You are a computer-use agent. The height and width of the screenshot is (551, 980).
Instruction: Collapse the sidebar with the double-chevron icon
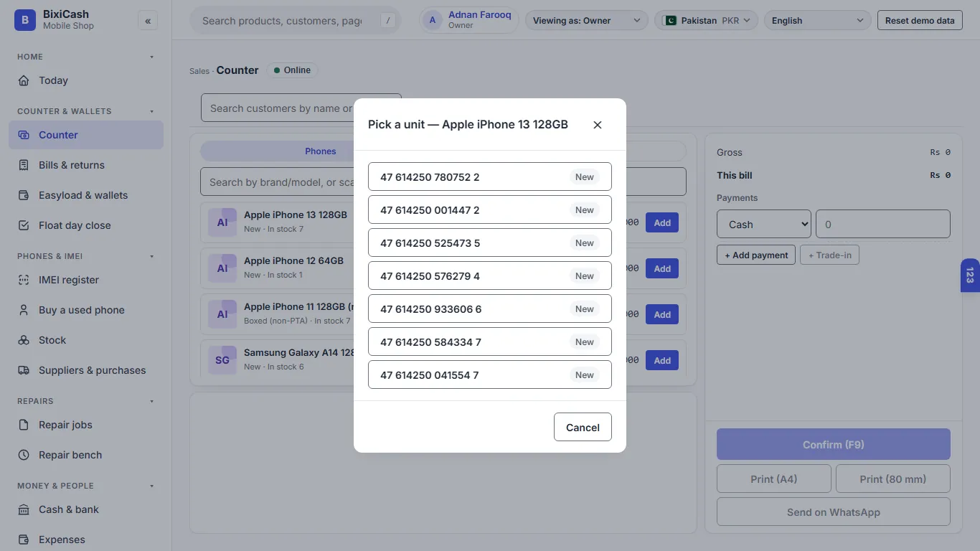tap(148, 21)
